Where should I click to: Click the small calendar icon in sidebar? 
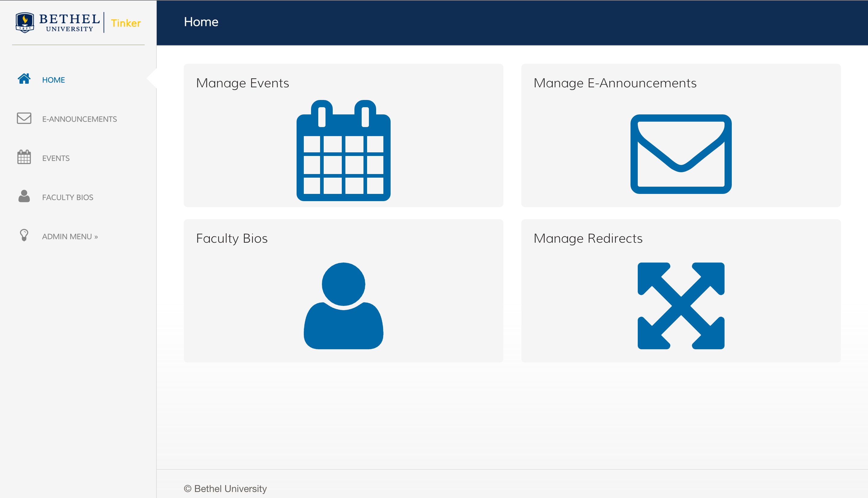(x=24, y=157)
